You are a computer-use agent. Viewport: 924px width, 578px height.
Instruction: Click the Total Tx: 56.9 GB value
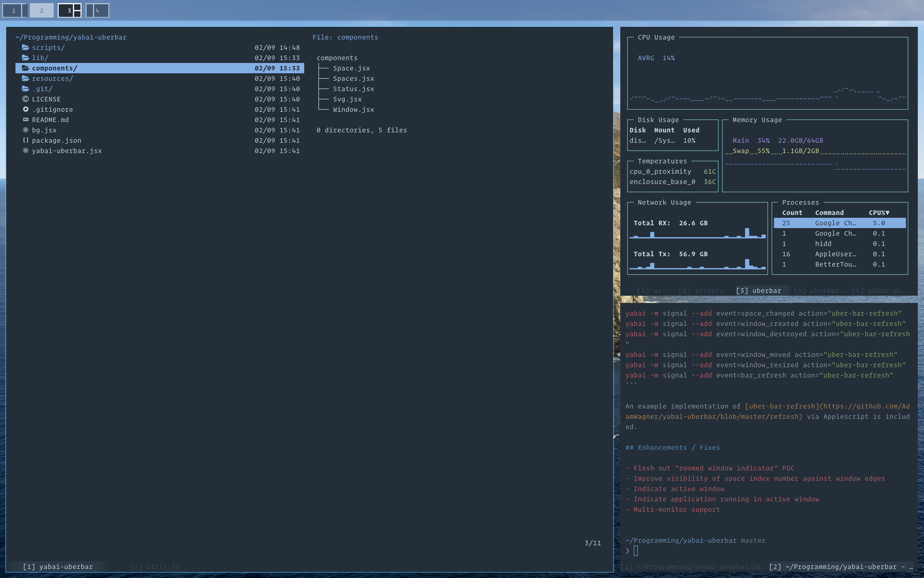click(671, 254)
